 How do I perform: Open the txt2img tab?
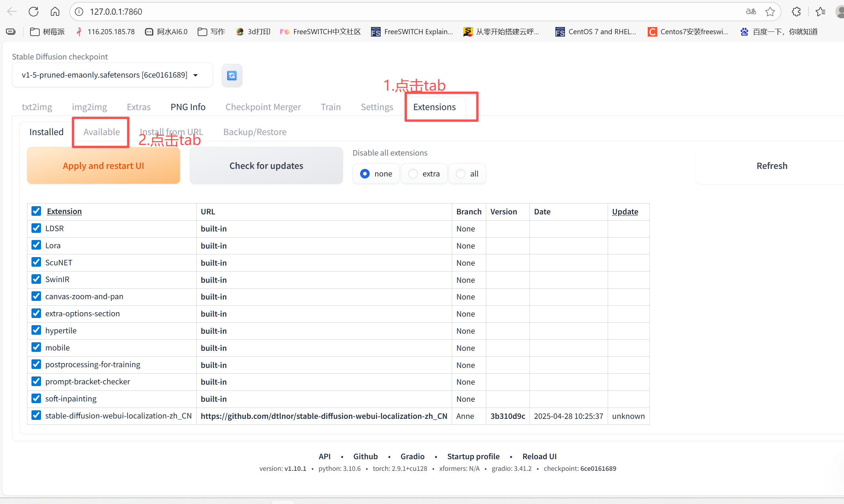(x=37, y=107)
